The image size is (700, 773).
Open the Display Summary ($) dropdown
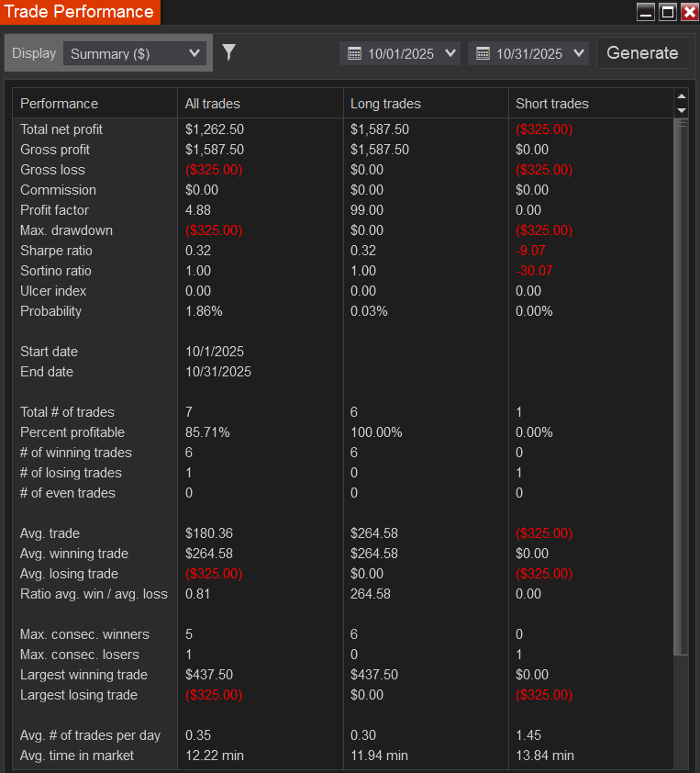coord(135,53)
